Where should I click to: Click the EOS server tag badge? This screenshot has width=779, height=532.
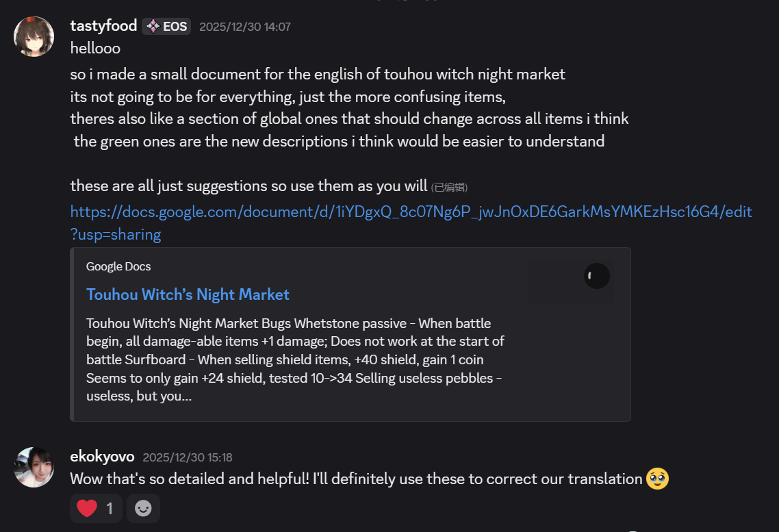(166, 27)
